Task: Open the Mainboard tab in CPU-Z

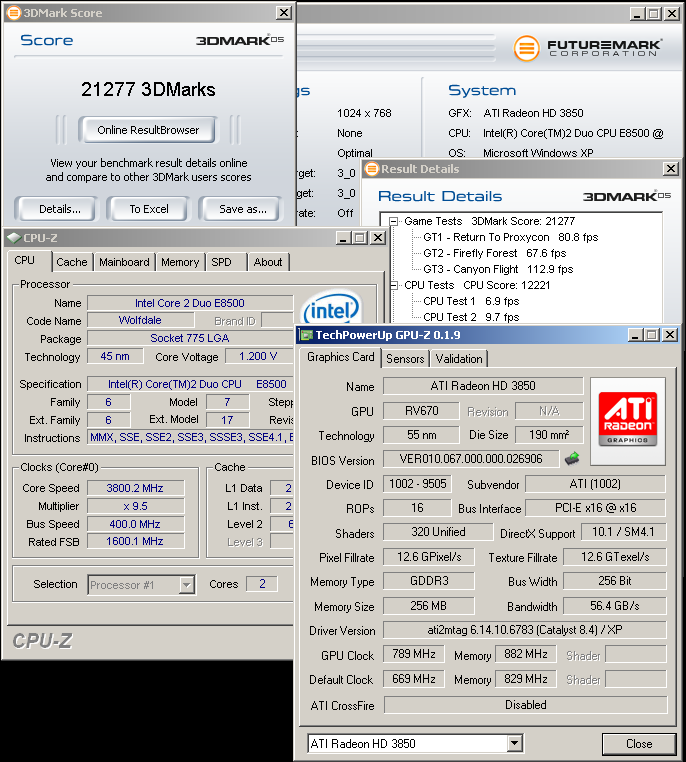Action: tap(124, 262)
